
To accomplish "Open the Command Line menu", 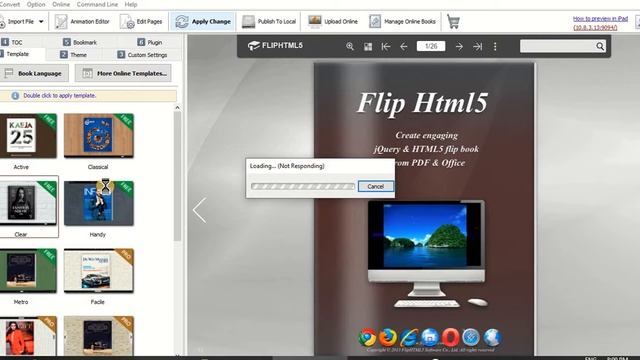I will coord(97,4).
